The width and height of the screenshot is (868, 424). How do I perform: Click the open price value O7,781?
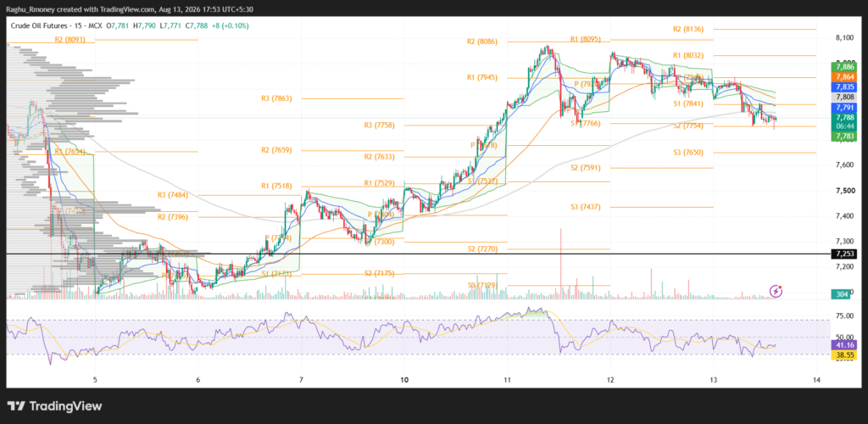click(119, 25)
